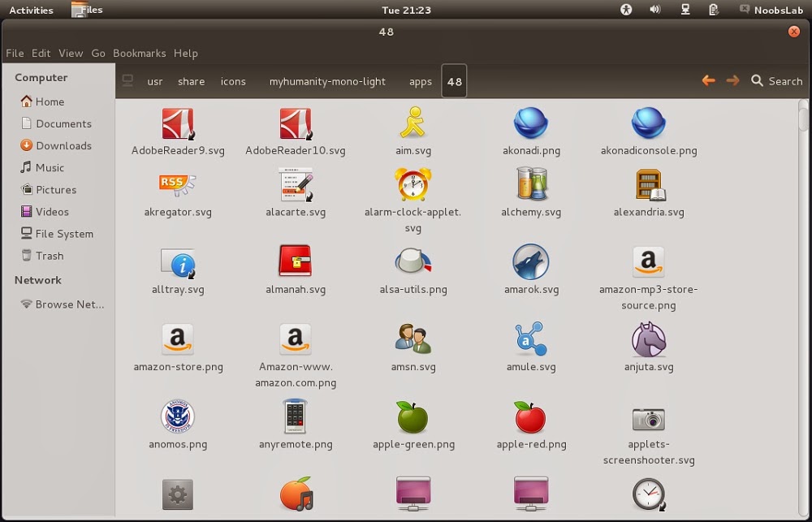
Task: Click the anyremote.png remote control icon
Action: coord(296,416)
